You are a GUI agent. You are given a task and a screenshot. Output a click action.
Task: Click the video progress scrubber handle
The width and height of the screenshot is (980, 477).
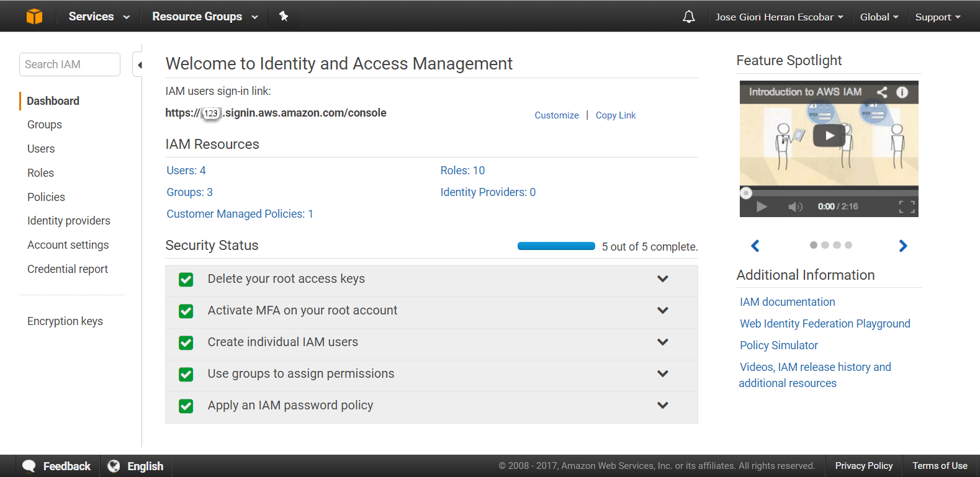(746, 193)
